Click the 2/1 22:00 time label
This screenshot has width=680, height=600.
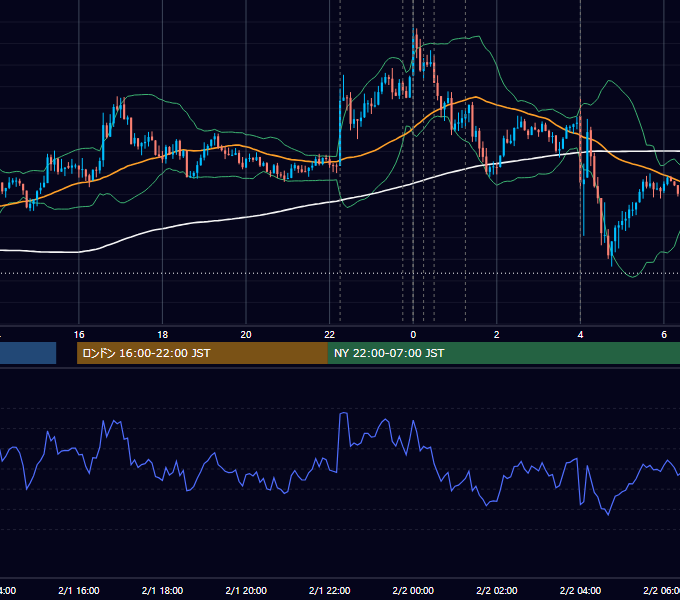pyautogui.click(x=330, y=590)
